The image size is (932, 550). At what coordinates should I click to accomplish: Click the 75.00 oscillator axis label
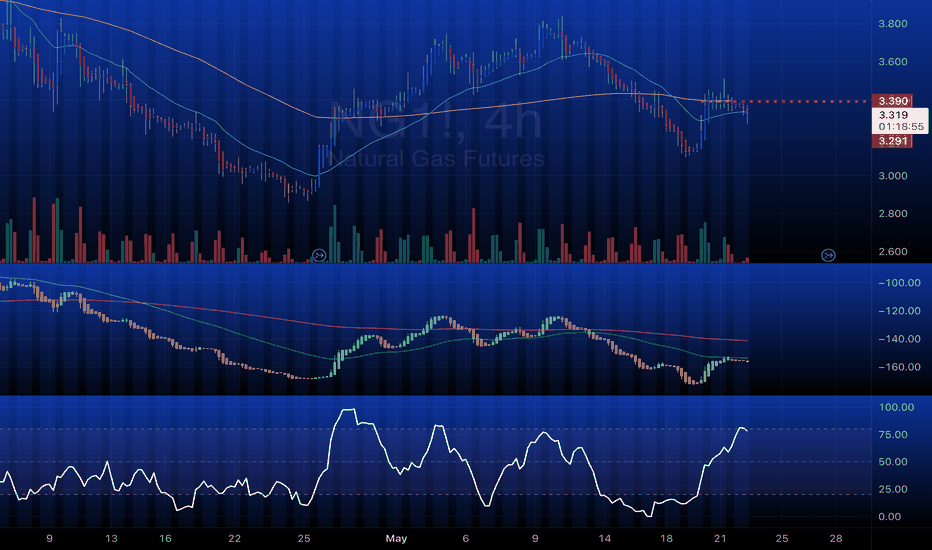[x=893, y=435]
